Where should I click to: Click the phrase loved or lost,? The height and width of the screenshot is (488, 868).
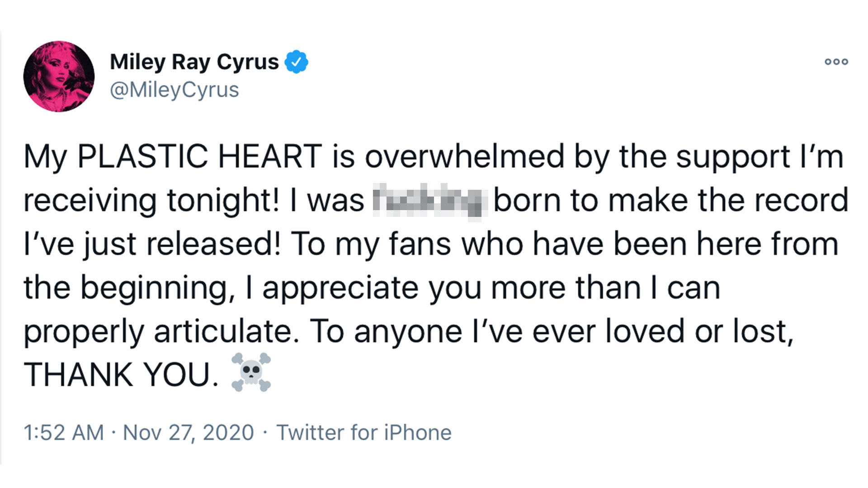(699, 331)
